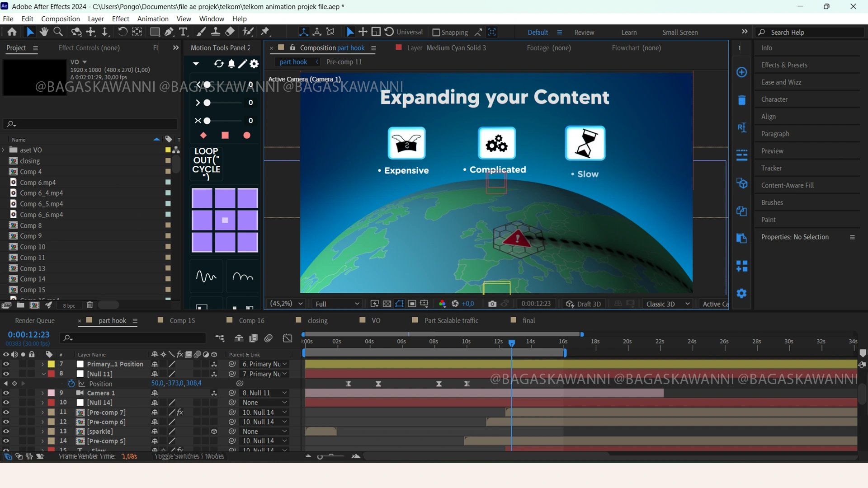The height and width of the screenshot is (488, 868).
Task: Click the take snapshot camera icon
Action: point(492,304)
